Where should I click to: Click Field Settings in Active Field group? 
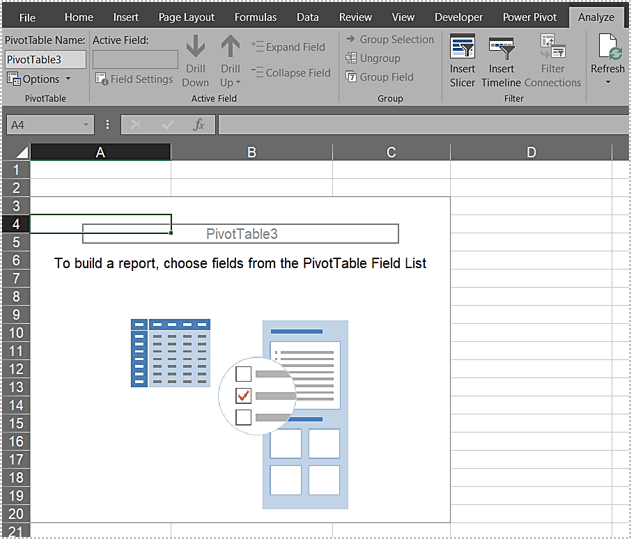[134, 79]
